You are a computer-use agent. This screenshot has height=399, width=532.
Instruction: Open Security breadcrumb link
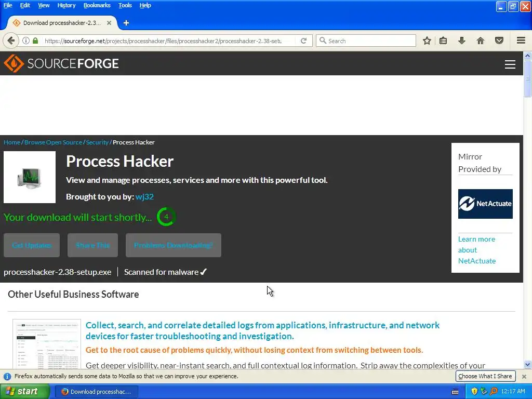pyautogui.click(x=97, y=142)
